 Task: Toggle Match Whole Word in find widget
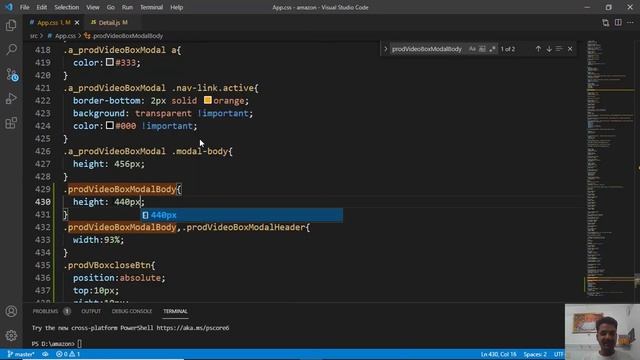(x=482, y=49)
